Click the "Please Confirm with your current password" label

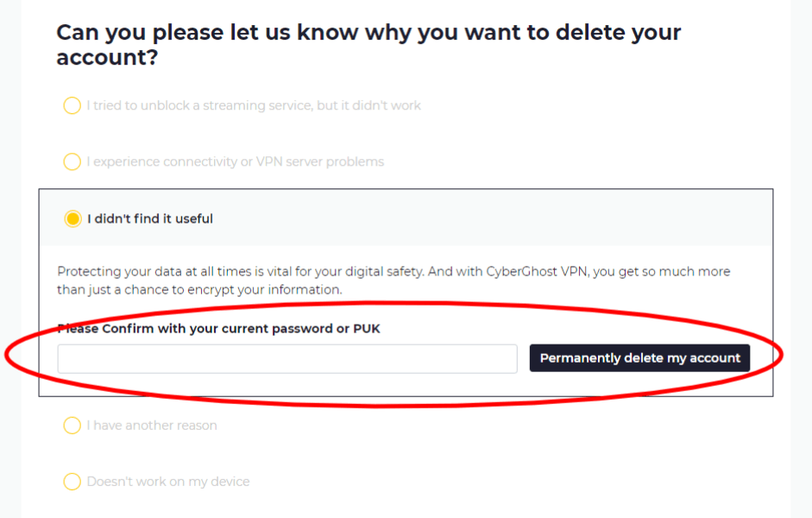tap(218, 328)
